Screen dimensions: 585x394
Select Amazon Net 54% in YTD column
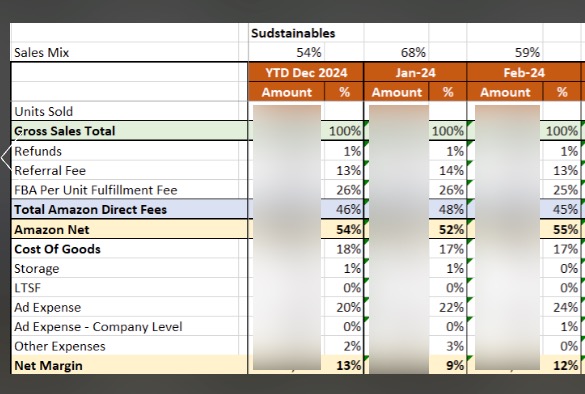tap(348, 229)
